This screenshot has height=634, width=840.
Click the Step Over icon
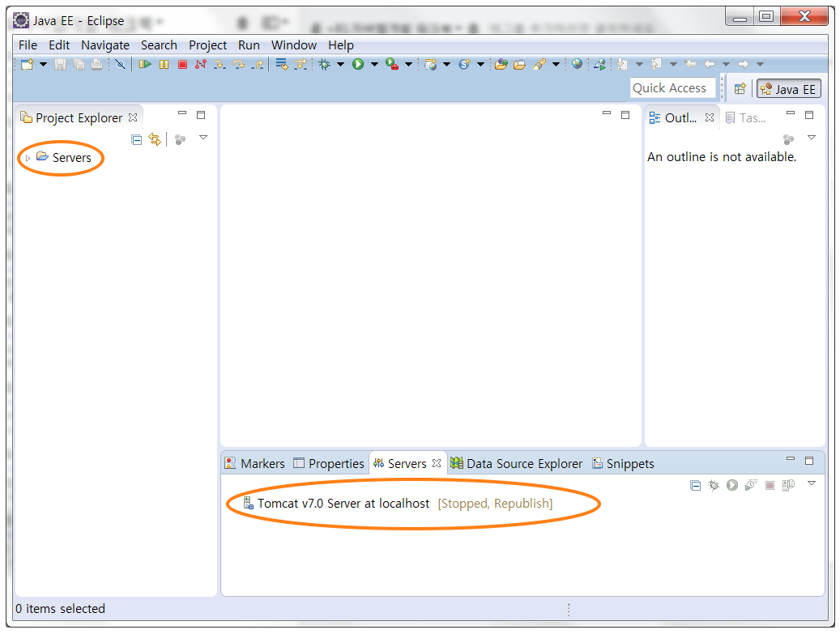coord(238,64)
